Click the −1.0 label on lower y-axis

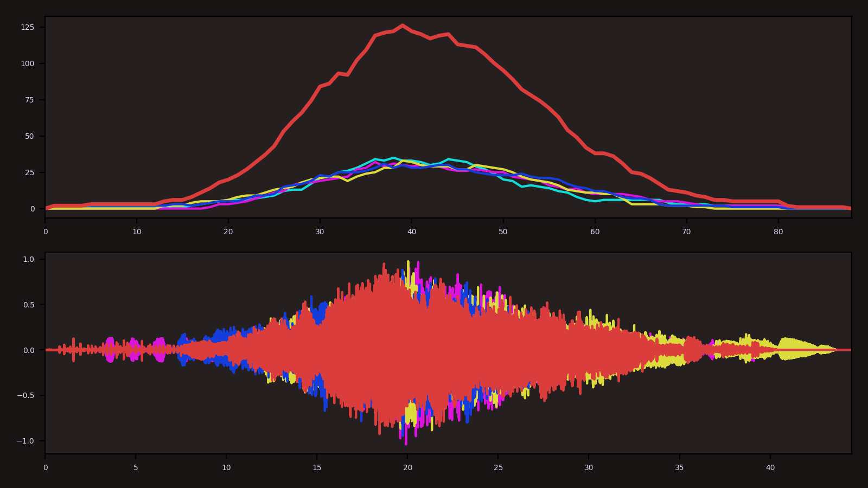[25, 441]
